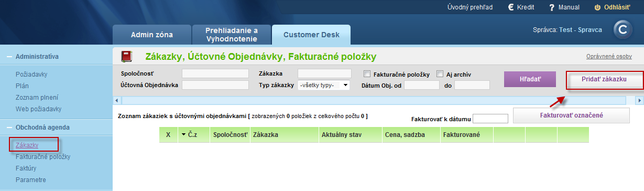This screenshot has height=191, width=644.
Task: Click right arrow of horizontal scrollbar
Action: (x=639, y=100)
